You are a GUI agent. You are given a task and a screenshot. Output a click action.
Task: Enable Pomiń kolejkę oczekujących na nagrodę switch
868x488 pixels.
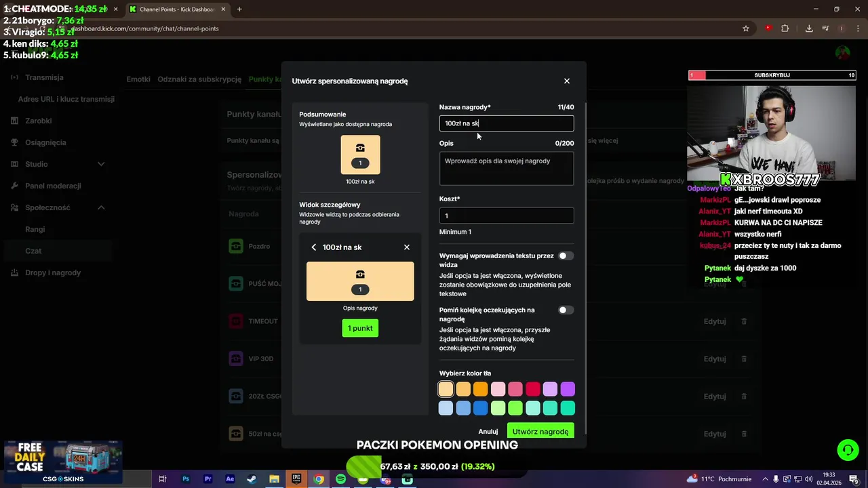click(x=566, y=310)
